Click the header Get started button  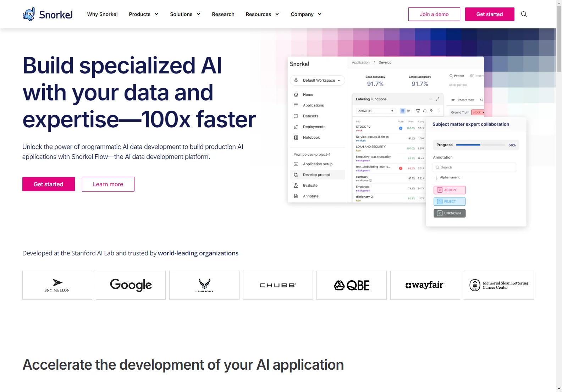[490, 14]
